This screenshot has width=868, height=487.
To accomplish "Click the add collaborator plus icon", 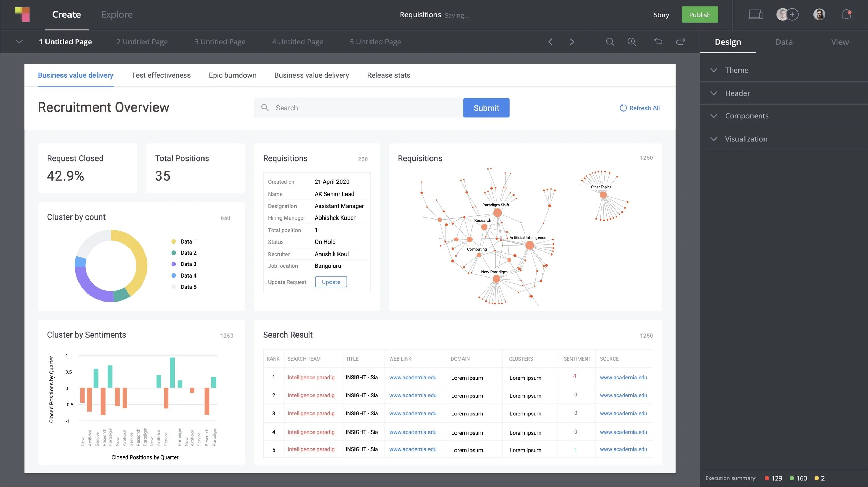I will (x=793, y=15).
